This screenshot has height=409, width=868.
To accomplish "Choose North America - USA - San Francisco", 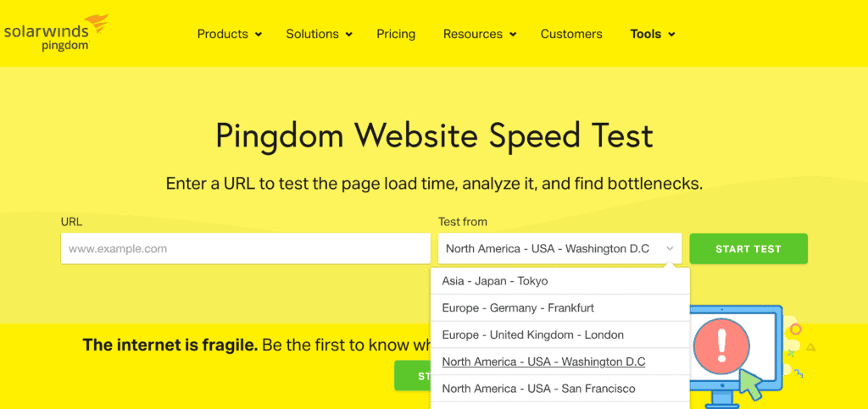I will click(560, 389).
